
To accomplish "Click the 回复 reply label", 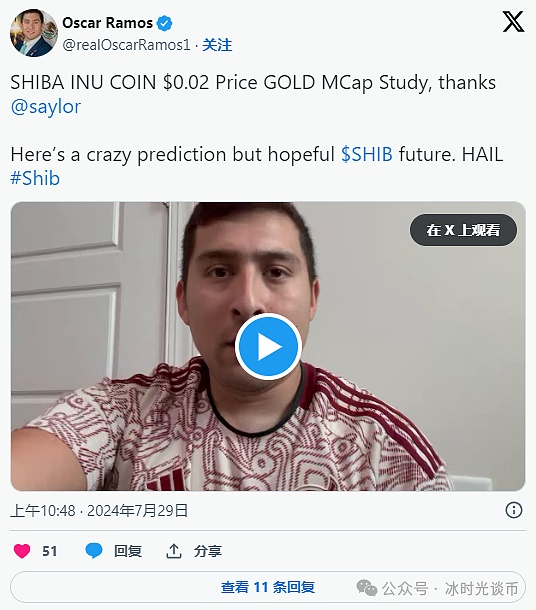I will click(x=128, y=551).
